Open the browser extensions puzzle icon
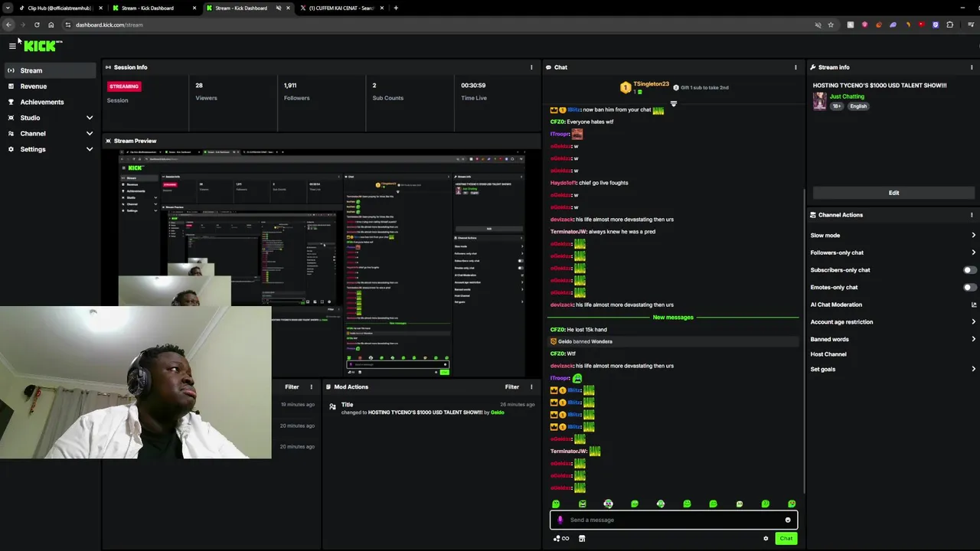Viewport: 980px width, 551px height. point(950,24)
